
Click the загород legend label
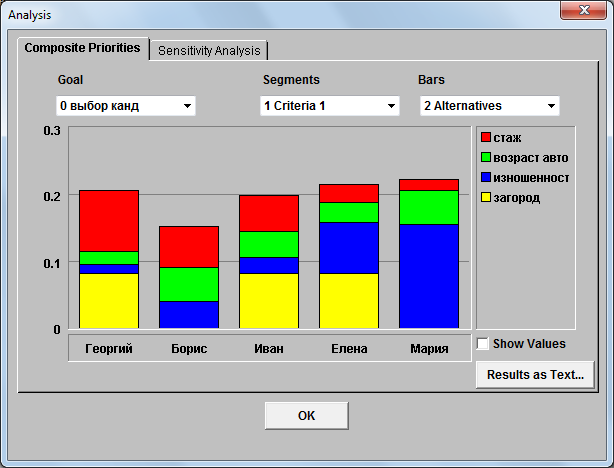click(516, 198)
